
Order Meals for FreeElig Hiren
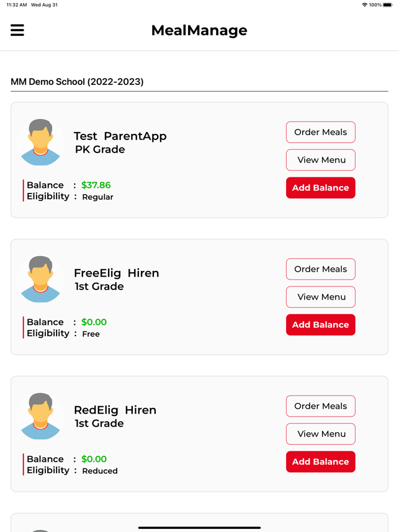tap(320, 269)
